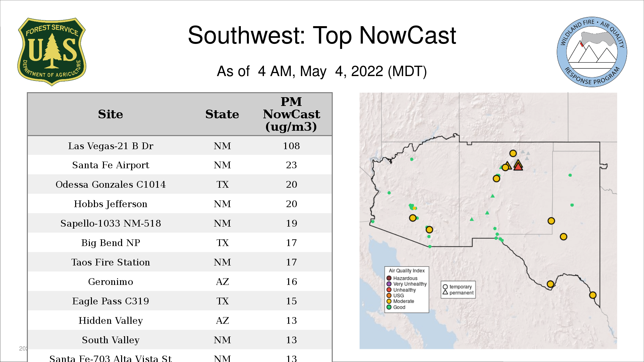The width and height of the screenshot is (644, 362).
Task: Click the Moderate yellow legend circle
Action: 389,301
